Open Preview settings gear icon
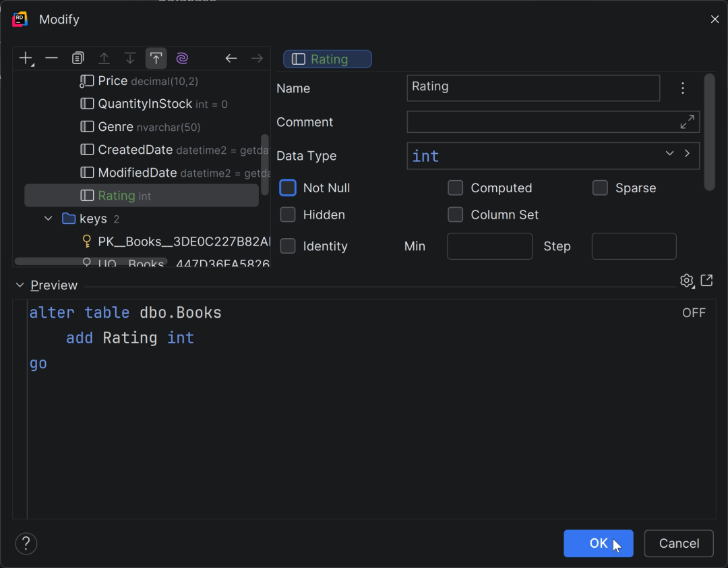The image size is (728, 568). tap(687, 281)
